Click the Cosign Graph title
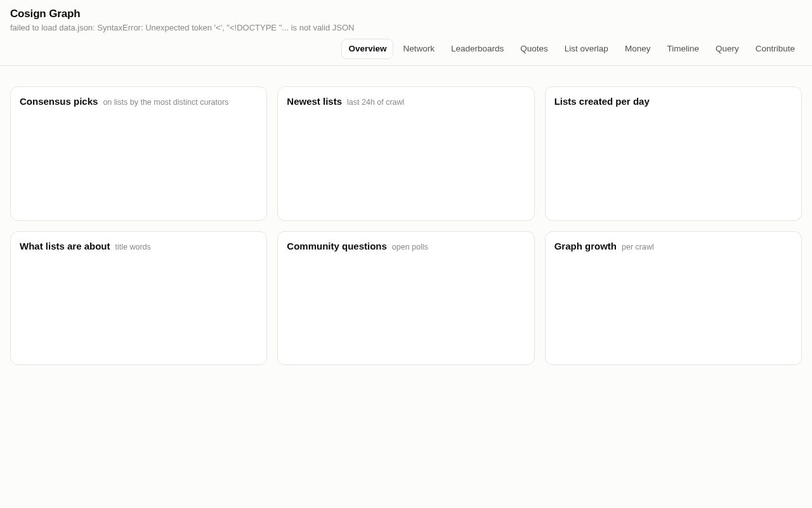This screenshot has height=508, width=812. (x=45, y=14)
